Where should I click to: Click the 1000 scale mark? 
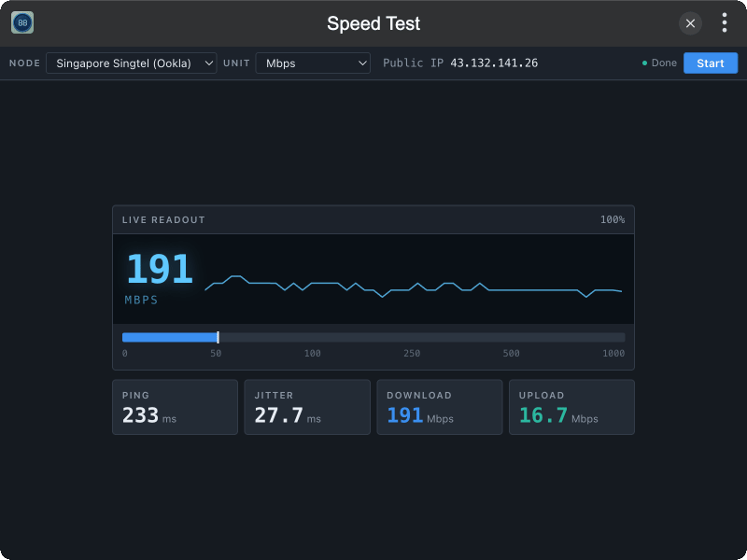(x=613, y=354)
